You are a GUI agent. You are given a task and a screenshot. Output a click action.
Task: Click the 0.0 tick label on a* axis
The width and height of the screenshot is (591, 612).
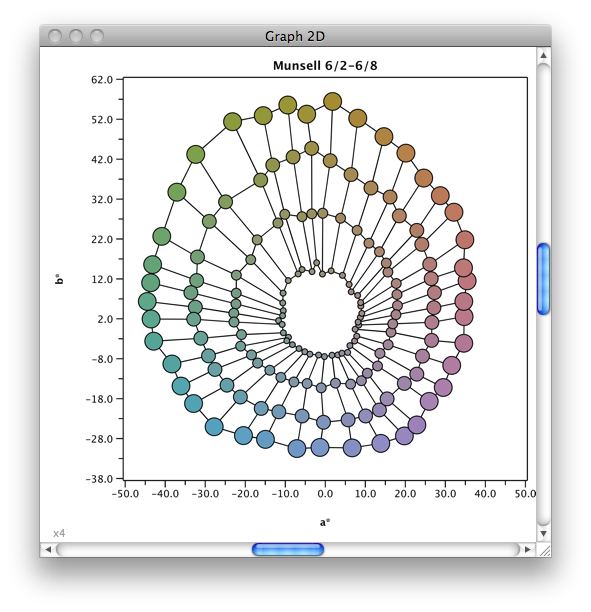pyautogui.click(x=325, y=494)
